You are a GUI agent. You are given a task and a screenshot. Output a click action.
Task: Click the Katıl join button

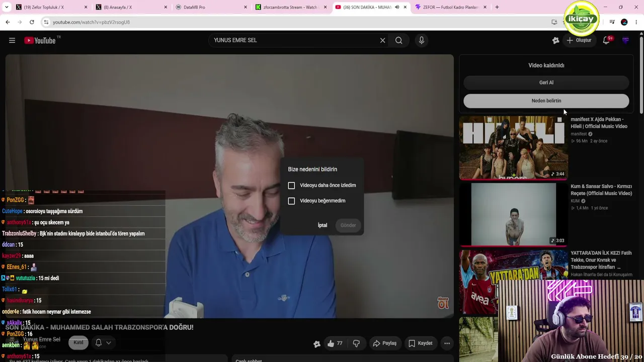click(x=78, y=343)
